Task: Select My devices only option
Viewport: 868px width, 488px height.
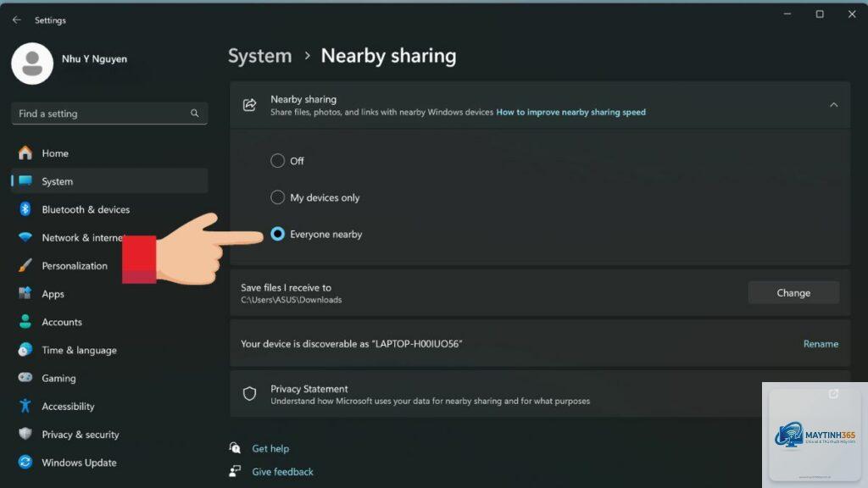Action: (x=277, y=197)
